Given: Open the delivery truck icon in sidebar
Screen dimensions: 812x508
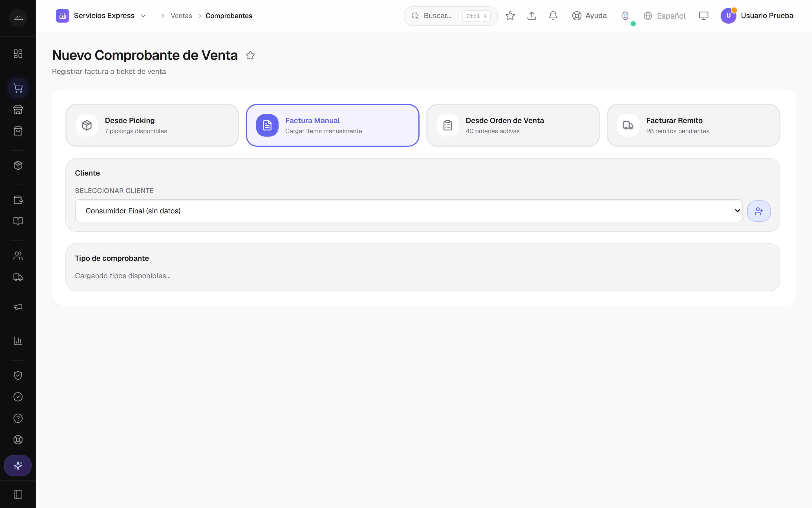Looking at the screenshot, I should (x=18, y=277).
